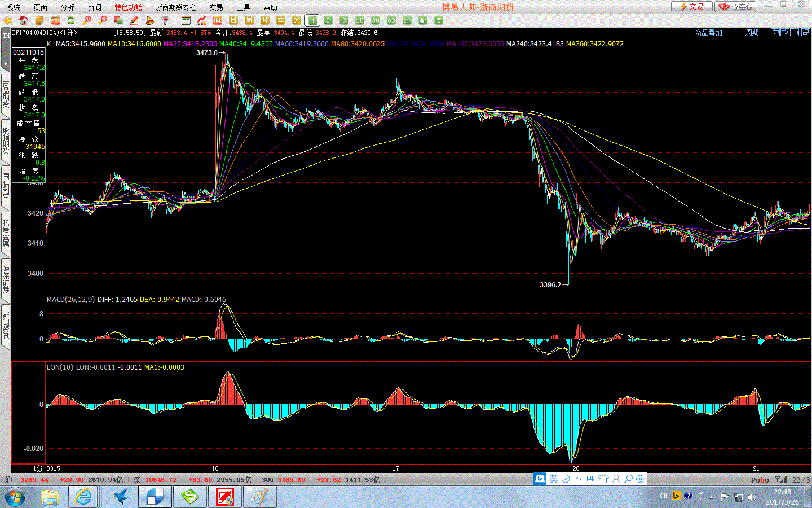Click the Paint palette taskbar icon
812x508 pixels.
click(260, 497)
